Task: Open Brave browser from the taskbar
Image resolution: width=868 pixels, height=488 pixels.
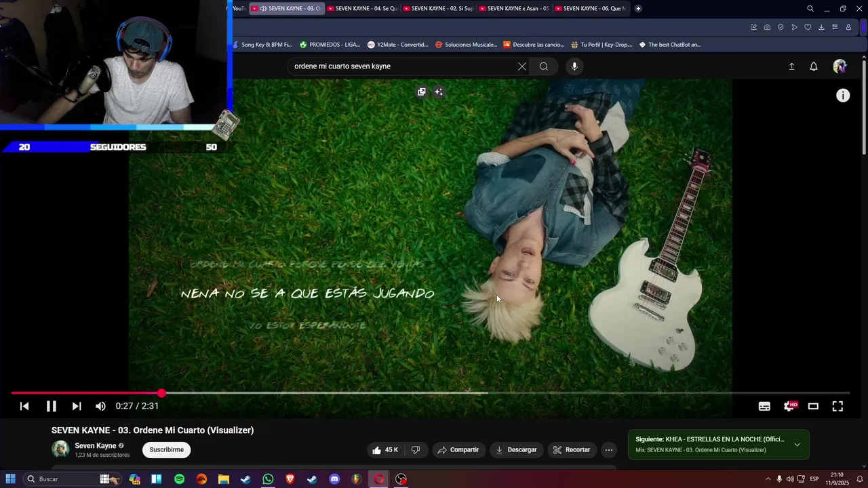Action: 290,479
